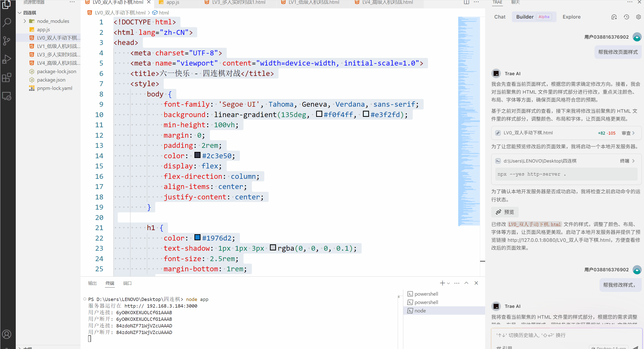The width and height of the screenshot is (644, 349).
Task: Open the Remote Explorer icon in sidebar
Action: [7, 96]
